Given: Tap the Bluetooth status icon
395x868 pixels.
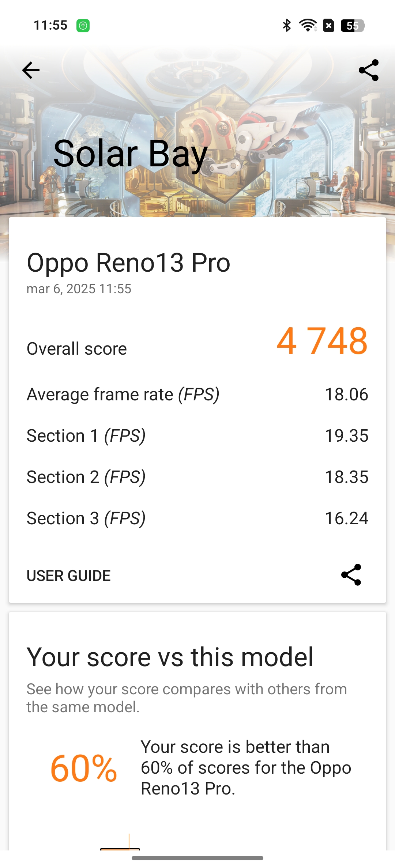Looking at the screenshot, I should [287, 25].
